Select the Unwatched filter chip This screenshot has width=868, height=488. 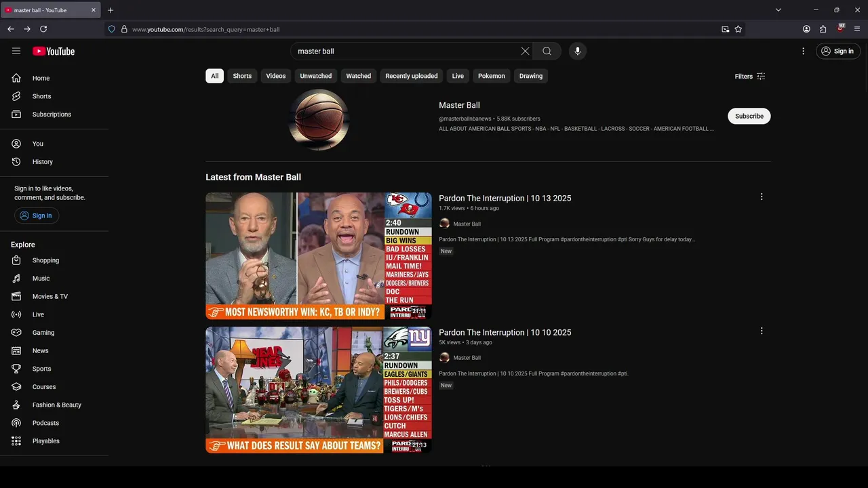click(316, 76)
